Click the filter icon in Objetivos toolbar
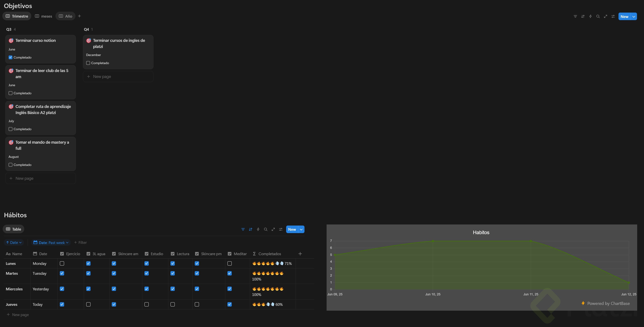This screenshot has height=327, width=644. coord(575,17)
